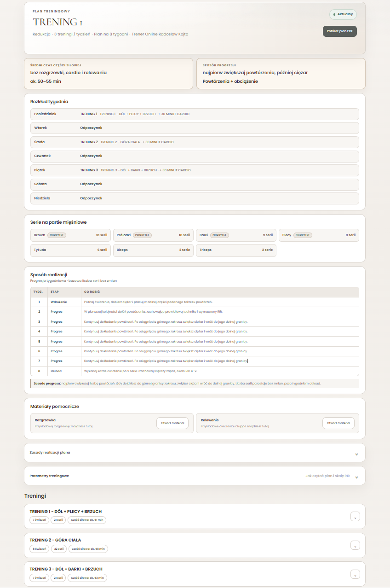The image size is (390, 588).
Task: Select the Środa TRENING 2 schedule row
Action: click(195, 142)
